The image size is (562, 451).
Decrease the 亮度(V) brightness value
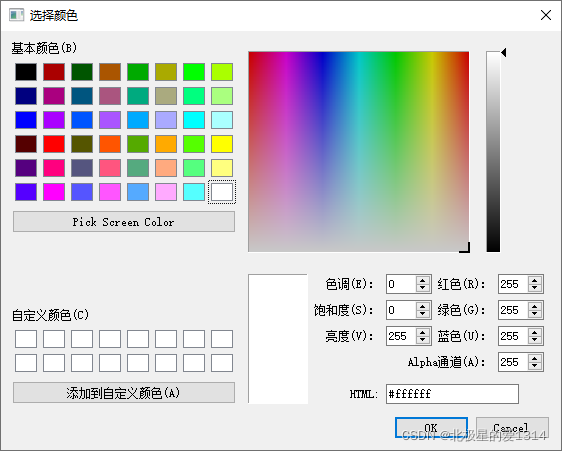click(423, 340)
